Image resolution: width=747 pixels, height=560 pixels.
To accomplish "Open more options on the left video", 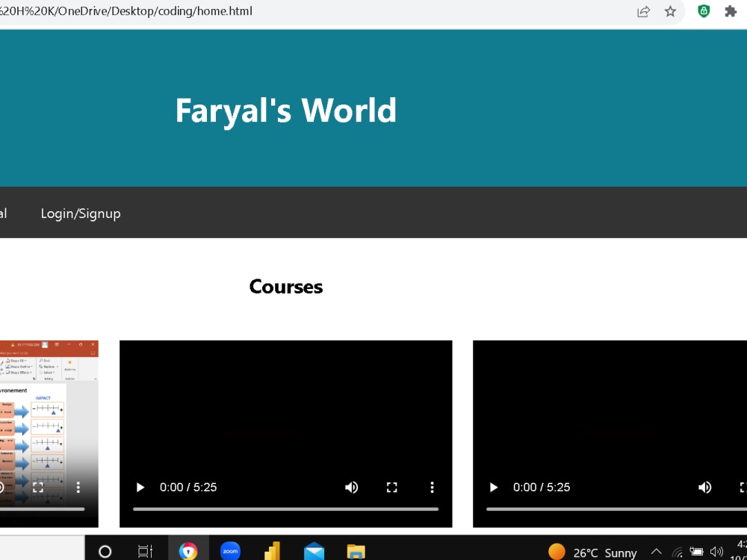I will (x=78, y=487).
